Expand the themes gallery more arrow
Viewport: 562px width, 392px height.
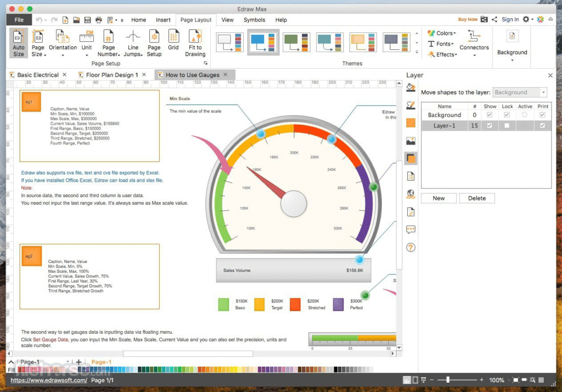click(417, 52)
